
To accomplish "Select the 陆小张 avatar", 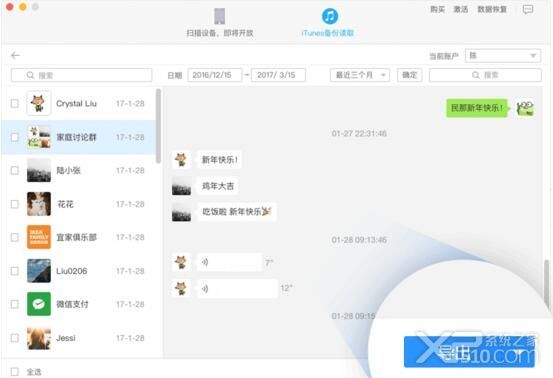I will tap(39, 170).
